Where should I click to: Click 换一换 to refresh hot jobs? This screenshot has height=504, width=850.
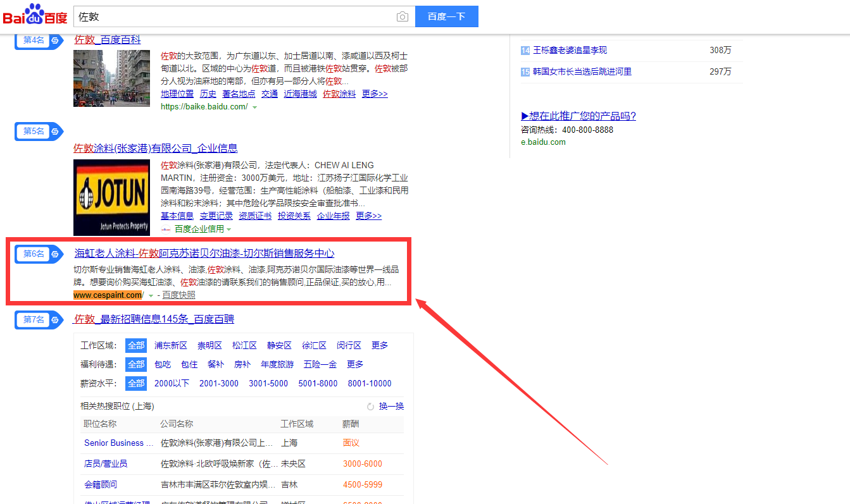click(391, 407)
